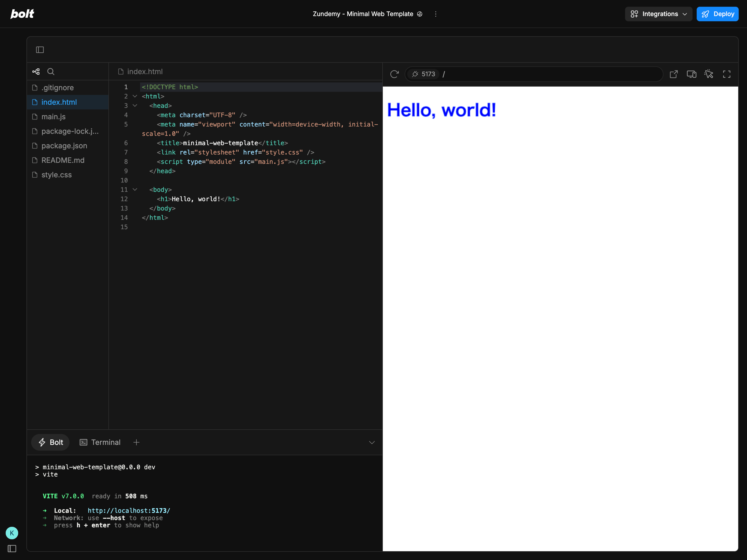Viewport: 747px width, 560px height.
Task: Open the localhost:5173 link in terminal
Action: (x=129, y=510)
